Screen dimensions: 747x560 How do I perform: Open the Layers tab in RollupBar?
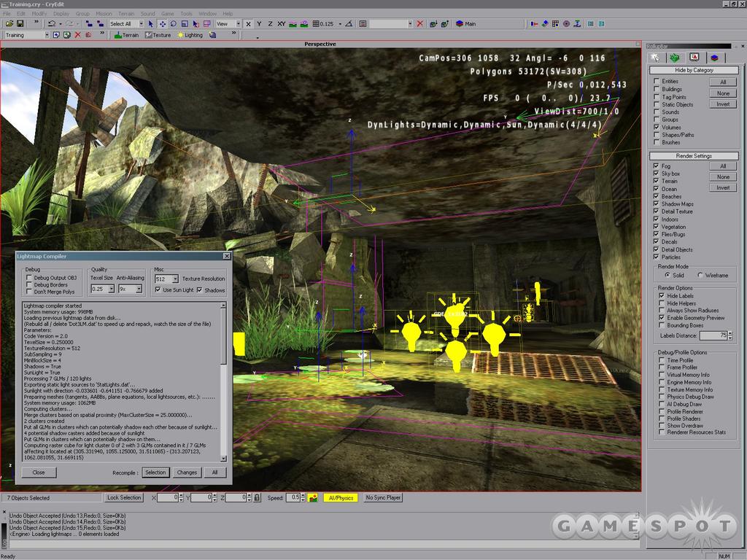point(714,58)
